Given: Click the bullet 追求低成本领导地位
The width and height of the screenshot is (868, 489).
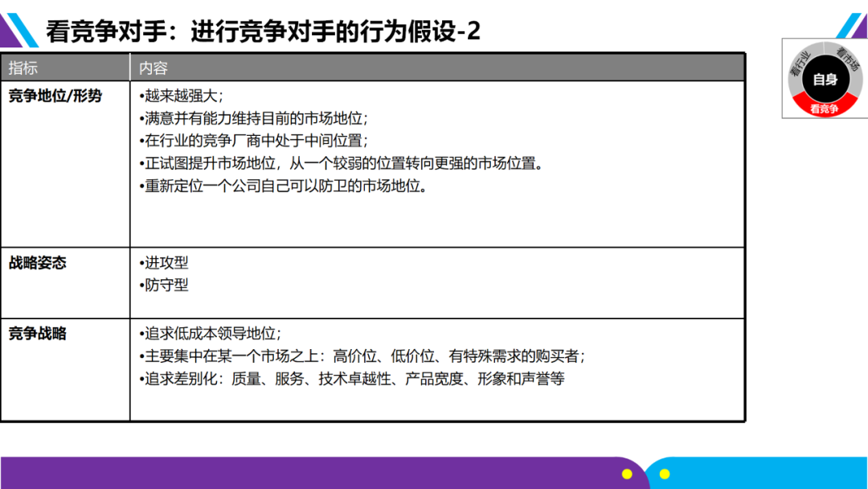Looking at the screenshot, I should 211,334.
